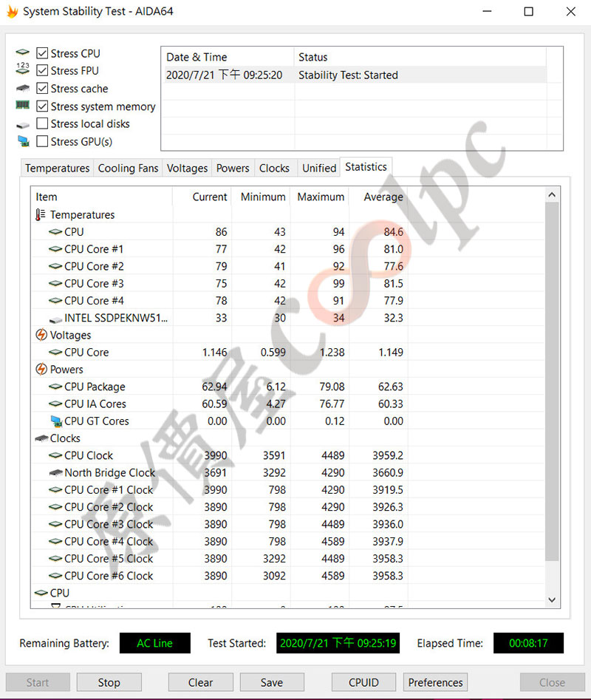Viewport: 591px width, 700px height.
Task: Click the GPU icon beside CPU GT Cores
Action: tap(56, 421)
